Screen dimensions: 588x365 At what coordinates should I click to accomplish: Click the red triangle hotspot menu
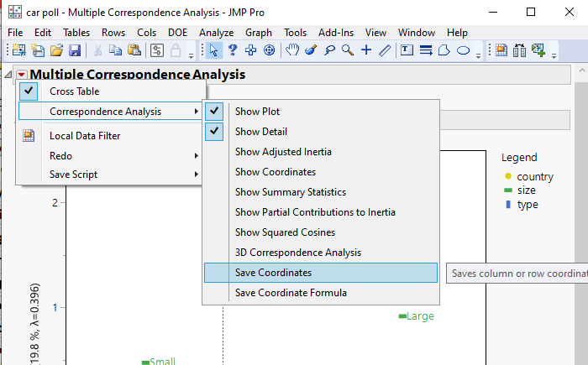tap(21, 75)
